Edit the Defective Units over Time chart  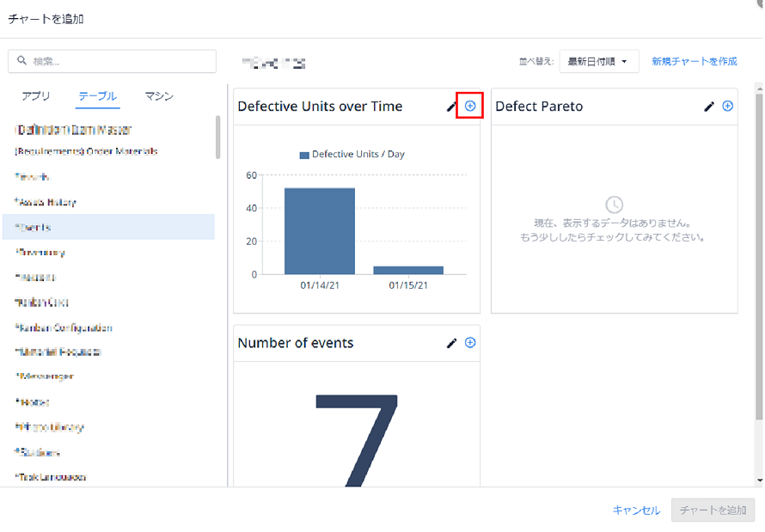[x=451, y=107]
